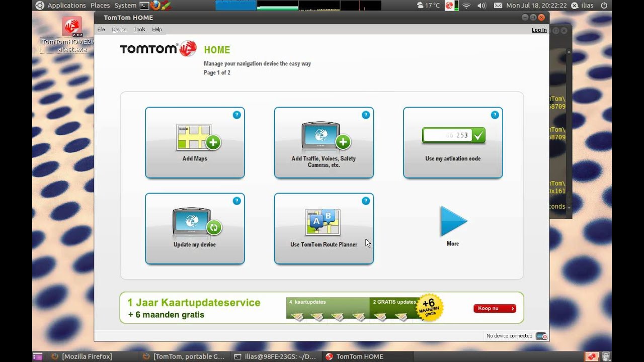The image size is (644, 362).
Task: Click the TomTom HOME window title bar text
Action: pyautogui.click(x=128, y=18)
